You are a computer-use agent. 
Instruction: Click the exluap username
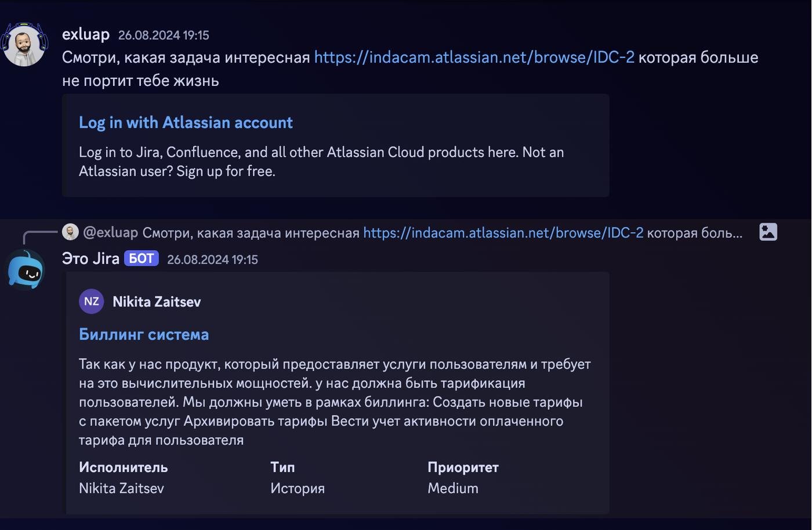[x=86, y=34]
